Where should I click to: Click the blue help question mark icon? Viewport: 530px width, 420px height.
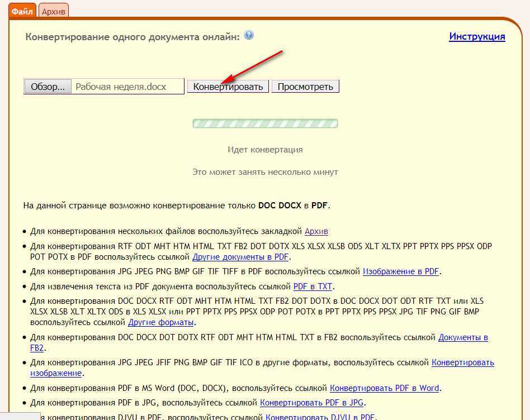click(249, 35)
